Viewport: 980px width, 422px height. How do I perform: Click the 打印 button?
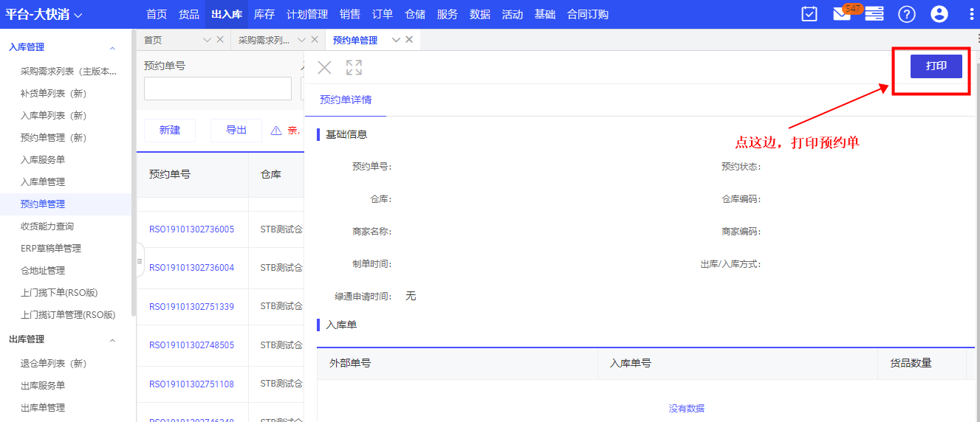[936, 66]
